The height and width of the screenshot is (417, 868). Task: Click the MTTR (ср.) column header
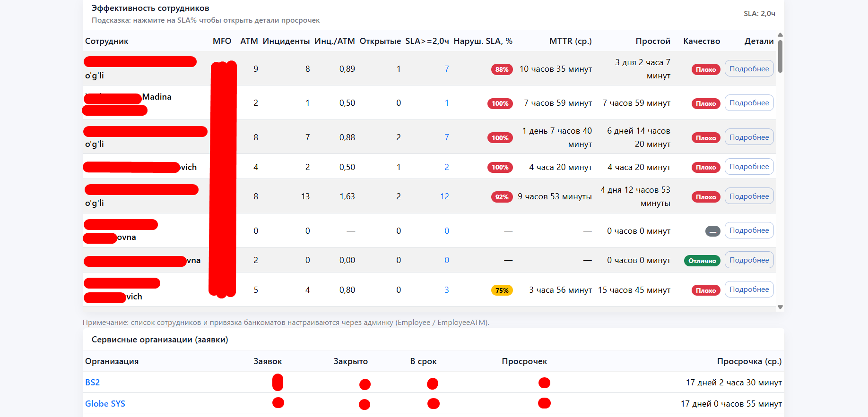(x=570, y=41)
